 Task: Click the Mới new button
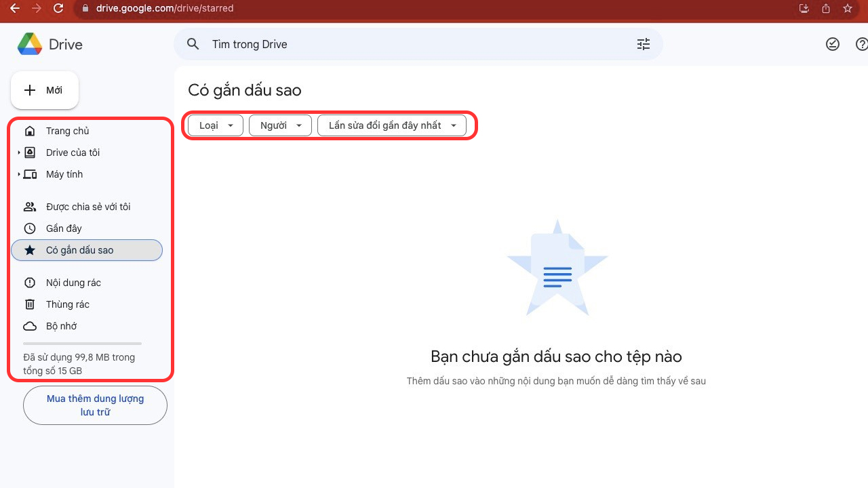pyautogui.click(x=45, y=90)
